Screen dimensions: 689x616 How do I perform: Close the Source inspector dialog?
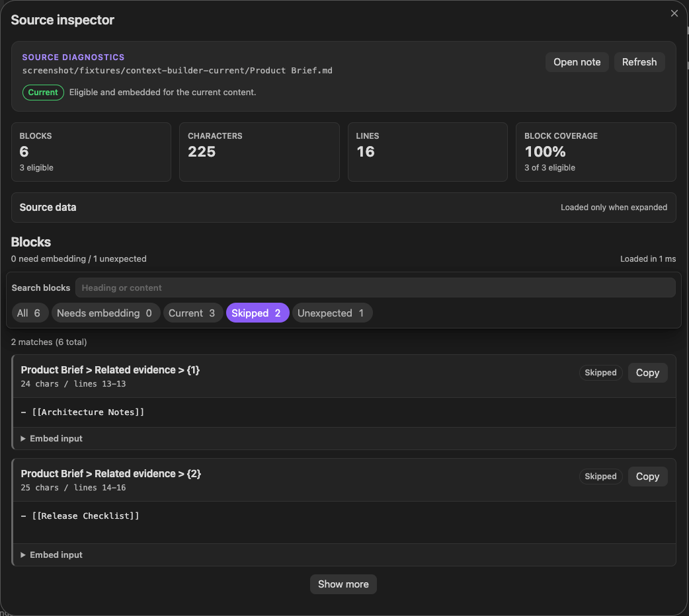[x=674, y=14]
